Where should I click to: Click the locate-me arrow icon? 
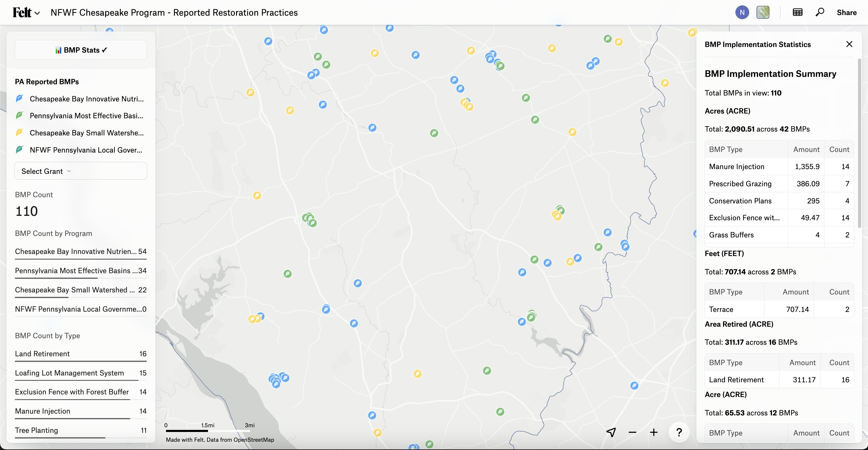[611, 432]
